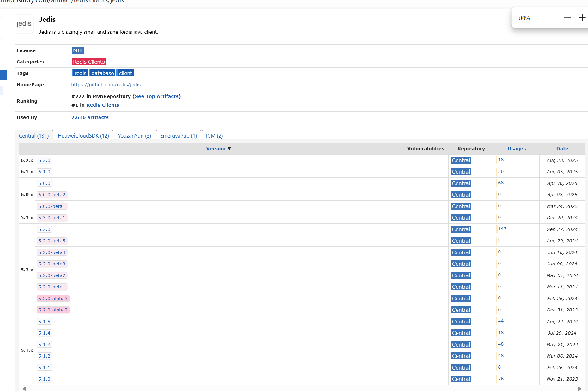
Task: Switch to the YouzanYun (3) tab
Action: [x=134, y=135]
